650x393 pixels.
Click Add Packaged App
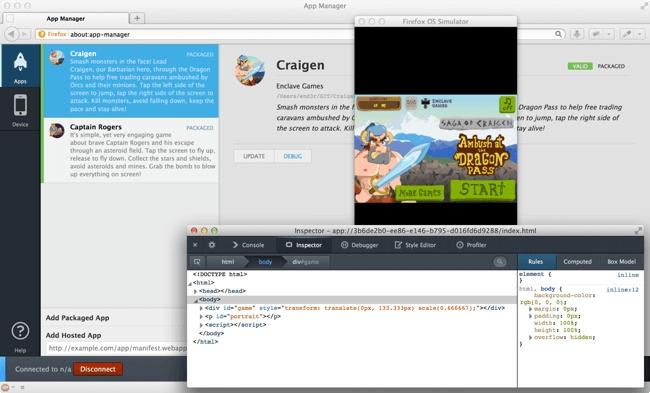pyautogui.click(x=78, y=318)
